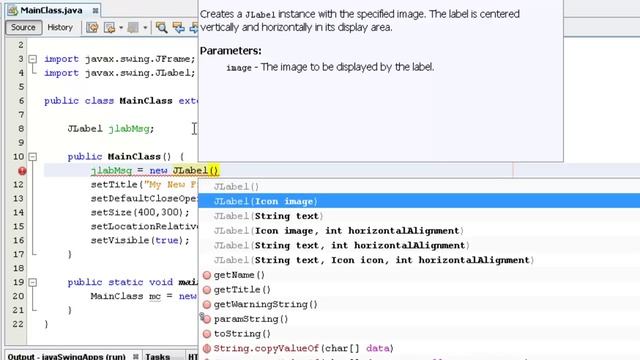Select getName() method suggestion
The height and width of the screenshot is (360, 640).
[x=419, y=275]
